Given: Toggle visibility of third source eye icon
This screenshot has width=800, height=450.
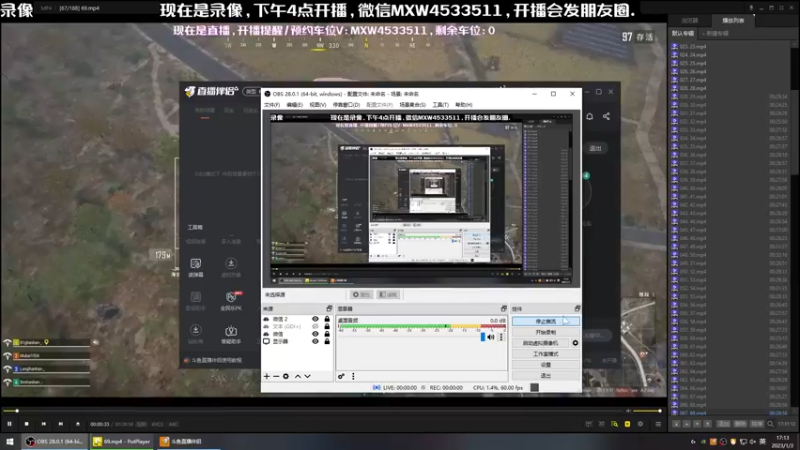Looking at the screenshot, I should (x=315, y=334).
